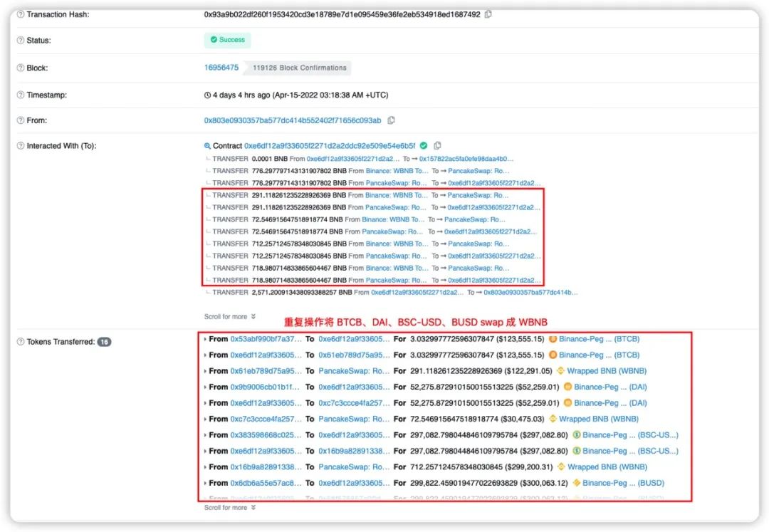This screenshot has height=532, width=769.
Task: Expand token row from 0x53abf990bf7a37
Action: pos(205,339)
